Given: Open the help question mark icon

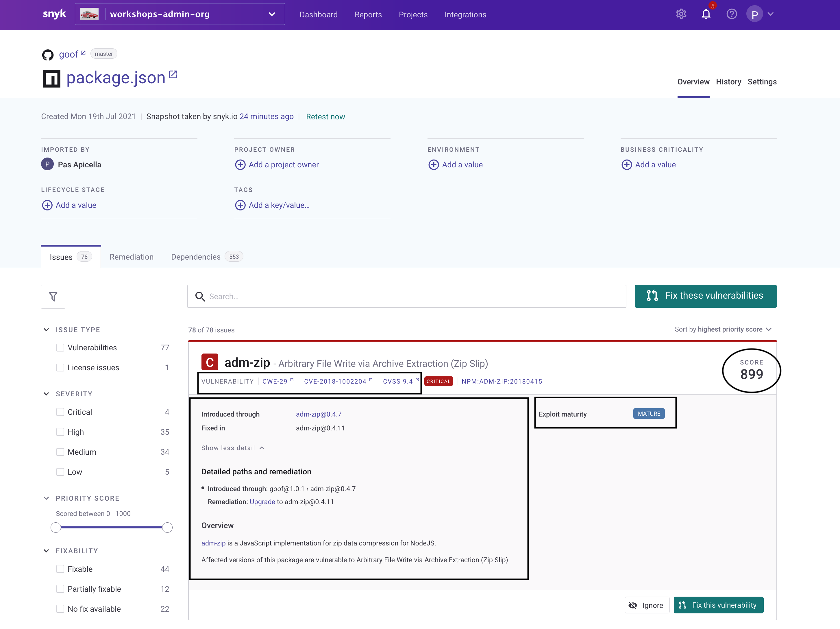Looking at the screenshot, I should (x=731, y=14).
